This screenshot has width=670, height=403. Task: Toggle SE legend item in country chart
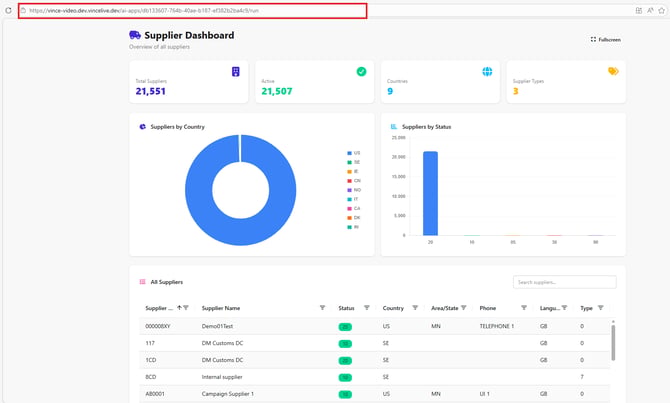(354, 162)
